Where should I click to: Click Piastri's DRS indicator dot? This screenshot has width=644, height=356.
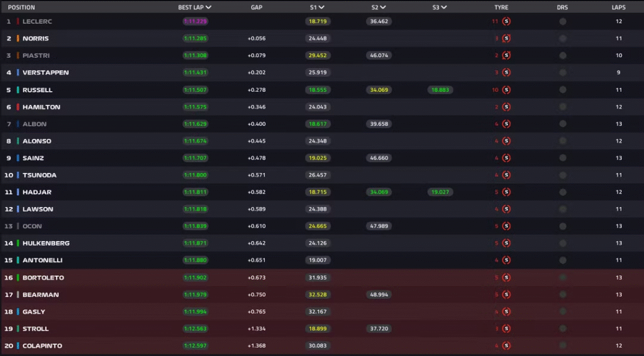point(563,55)
